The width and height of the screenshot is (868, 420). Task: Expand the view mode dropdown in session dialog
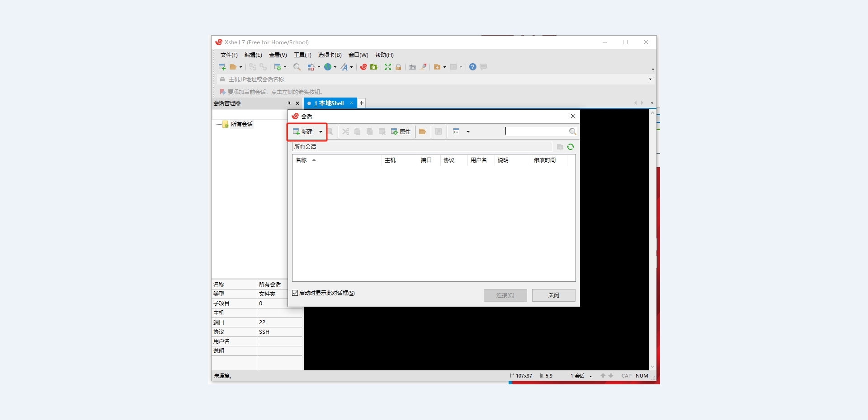point(468,132)
